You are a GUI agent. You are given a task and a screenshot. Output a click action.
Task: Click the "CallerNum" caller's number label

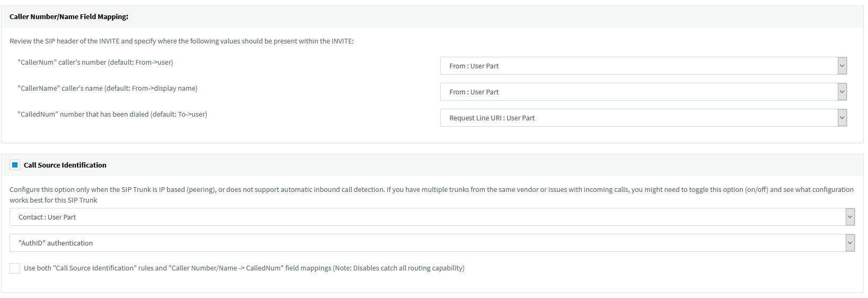(95, 62)
